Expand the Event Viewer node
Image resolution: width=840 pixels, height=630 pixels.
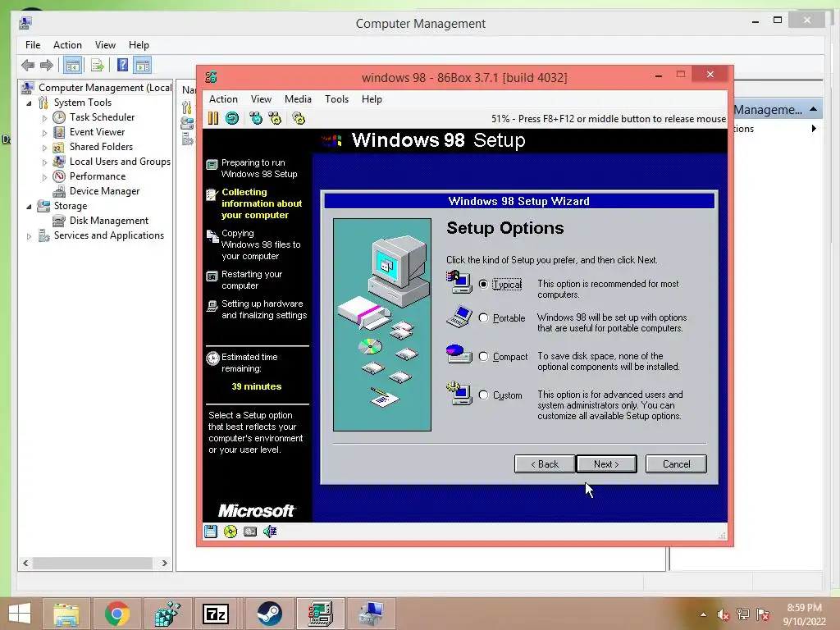point(44,132)
